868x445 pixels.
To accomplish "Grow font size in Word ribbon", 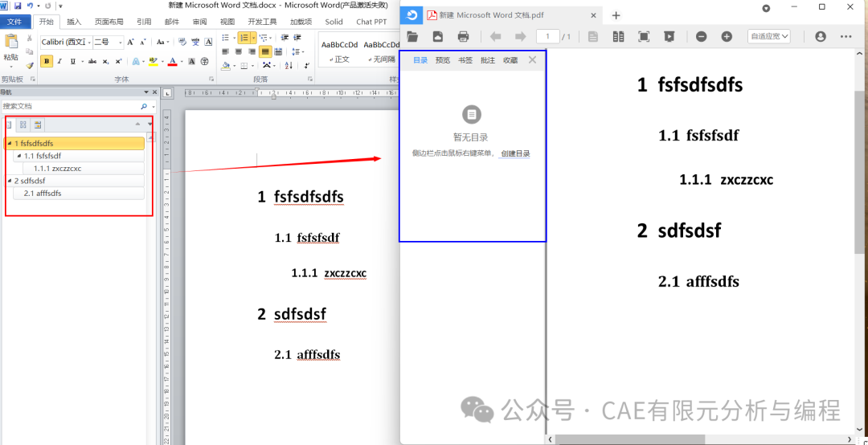I will 131,42.
